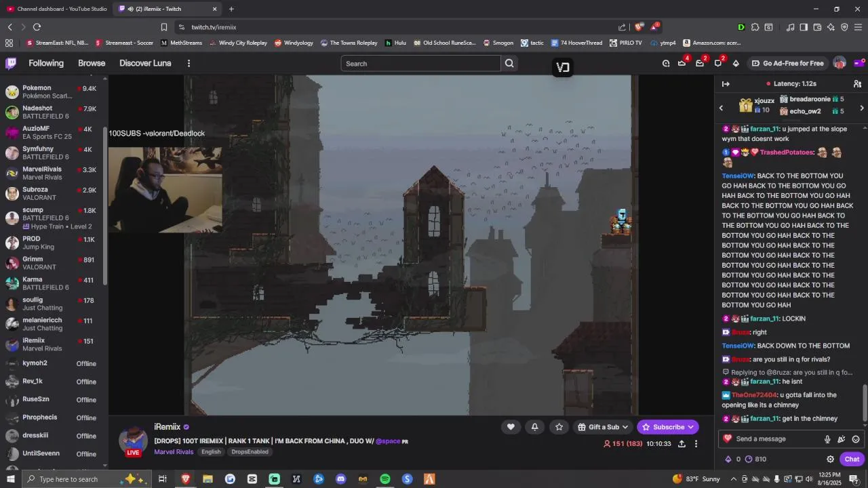The height and width of the screenshot is (488, 868).
Task: Open the PROD Jump King channel
Action: click(x=54, y=243)
